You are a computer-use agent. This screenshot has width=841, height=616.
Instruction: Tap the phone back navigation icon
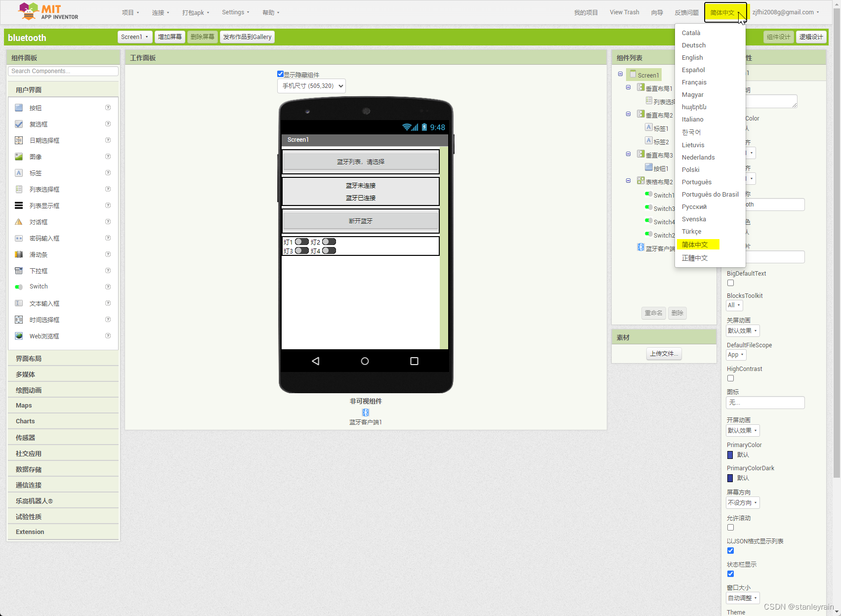click(x=315, y=361)
